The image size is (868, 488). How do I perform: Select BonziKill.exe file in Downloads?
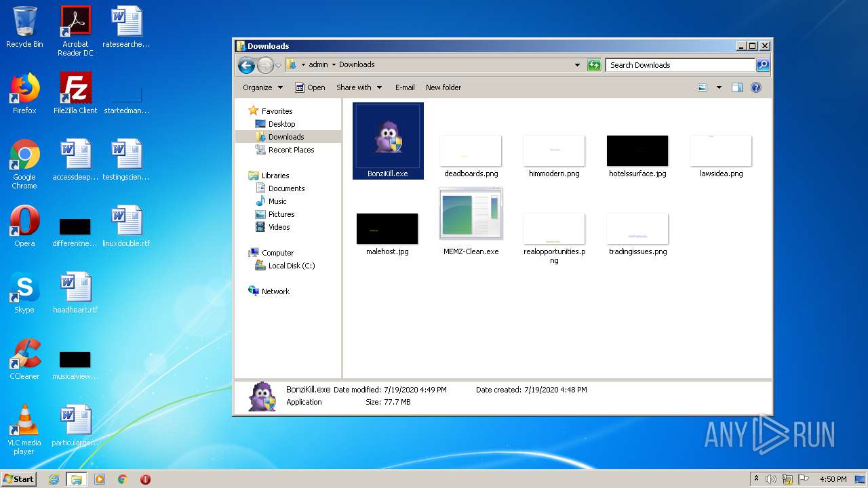coord(388,141)
